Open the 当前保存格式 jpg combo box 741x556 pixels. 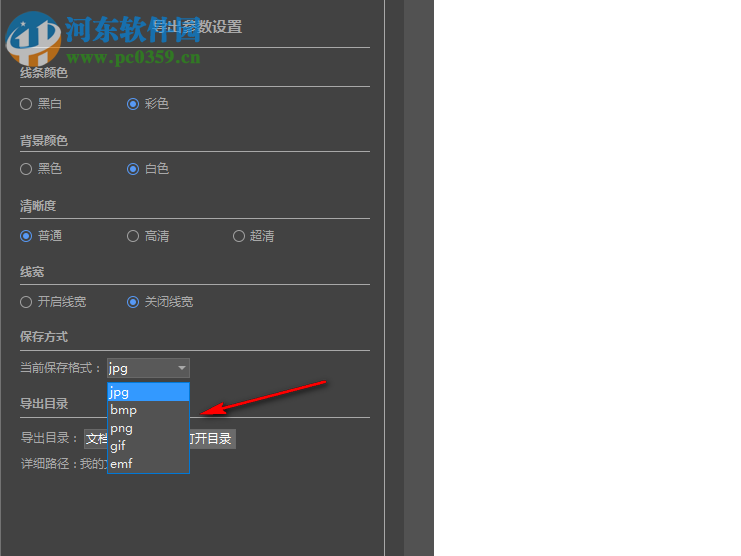(148, 368)
